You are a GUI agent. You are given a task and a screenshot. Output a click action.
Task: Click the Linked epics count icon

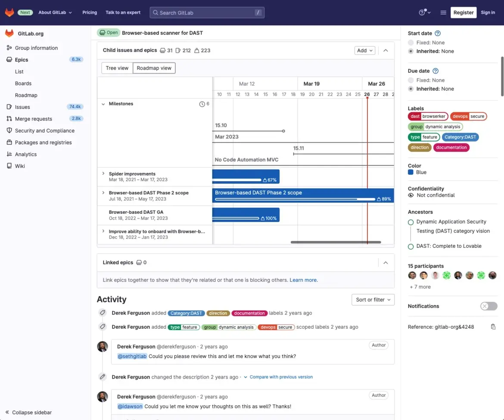[139, 262]
